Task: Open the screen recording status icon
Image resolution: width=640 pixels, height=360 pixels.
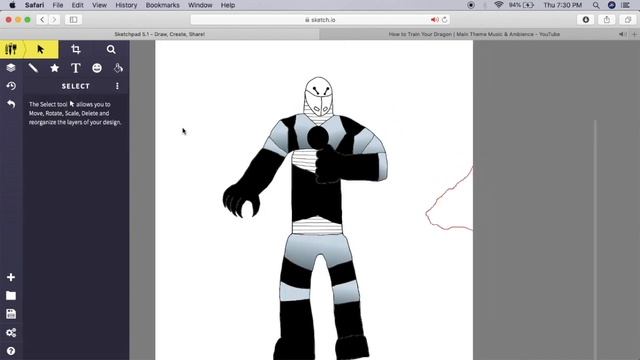Action: click(471, 5)
